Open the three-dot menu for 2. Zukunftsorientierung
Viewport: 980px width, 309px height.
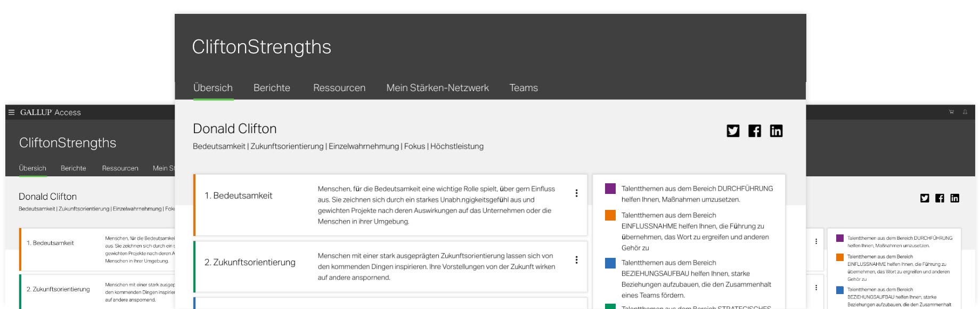pos(576,260)
